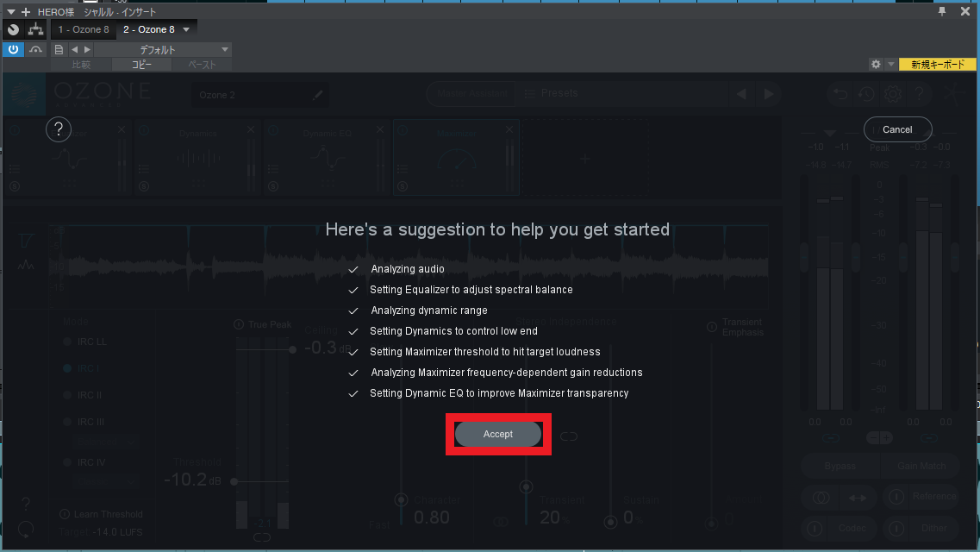Select the Maximizer module tile
The image size is (980, 552).
pos(457,158)
